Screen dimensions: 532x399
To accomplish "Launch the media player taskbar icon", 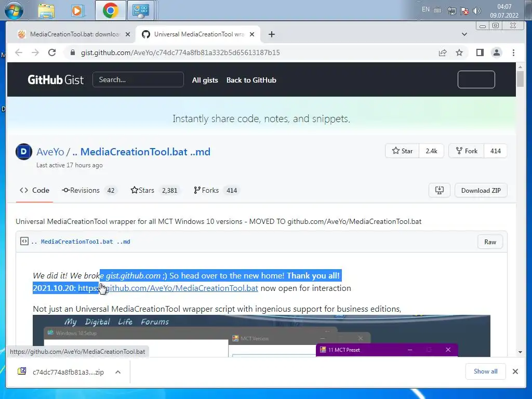I will 77,11.
